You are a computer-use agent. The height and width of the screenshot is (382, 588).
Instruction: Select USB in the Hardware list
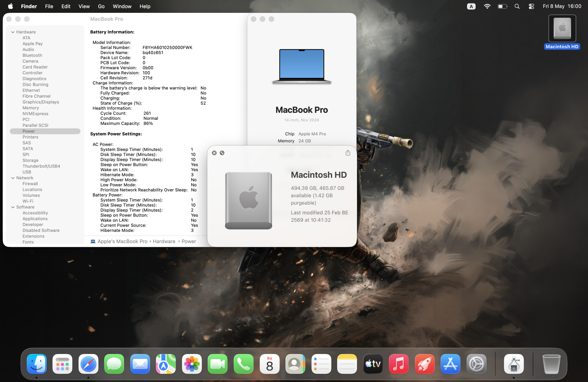27,172
